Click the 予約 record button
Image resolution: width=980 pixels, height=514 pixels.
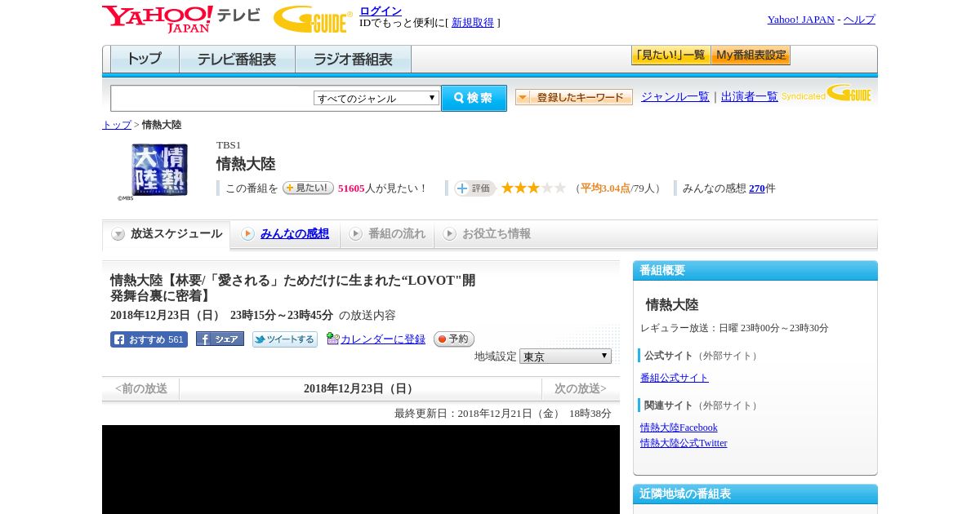click(453, 339)
